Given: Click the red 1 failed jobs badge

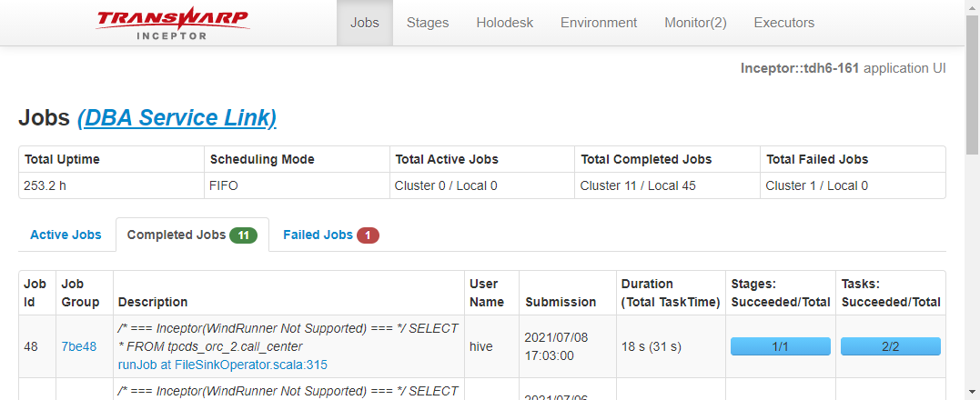Looking at the screenshot, I should (x=368, y=235).
